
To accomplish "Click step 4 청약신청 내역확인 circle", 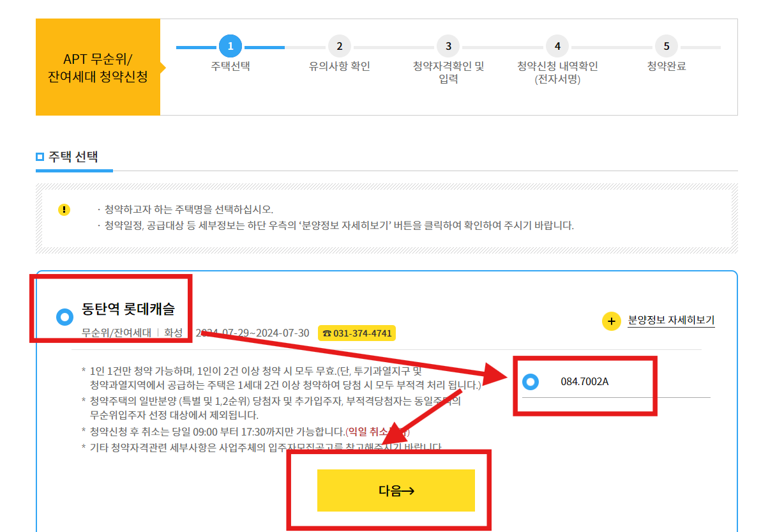I will pos(557,46).
